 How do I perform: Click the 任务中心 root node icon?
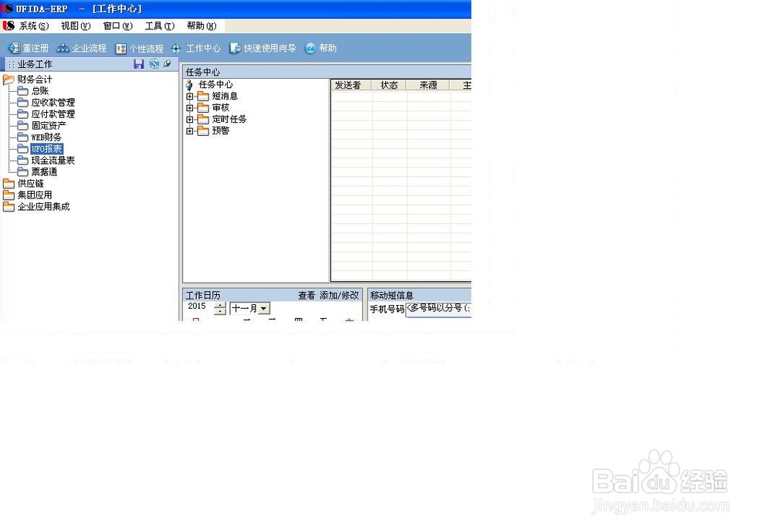click(x=190, y=85)
